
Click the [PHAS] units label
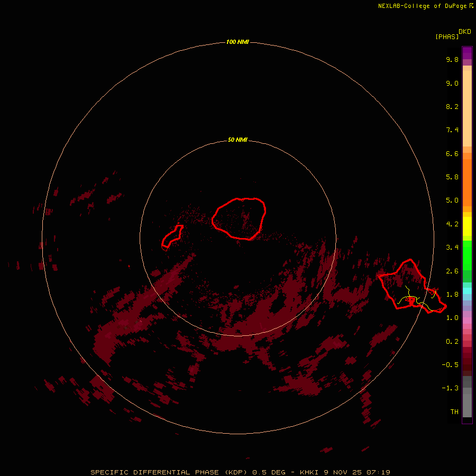pos(447,36)
